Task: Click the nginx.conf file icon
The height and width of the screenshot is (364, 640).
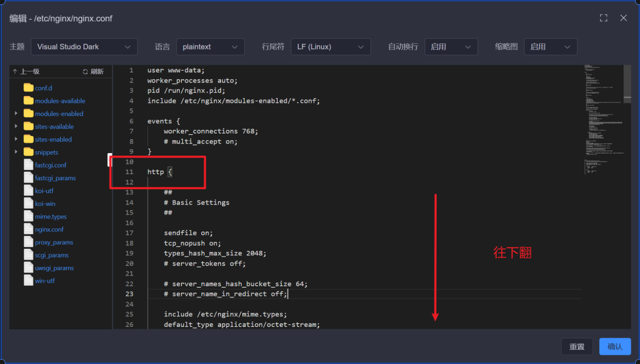Action: tap(28, 229)
